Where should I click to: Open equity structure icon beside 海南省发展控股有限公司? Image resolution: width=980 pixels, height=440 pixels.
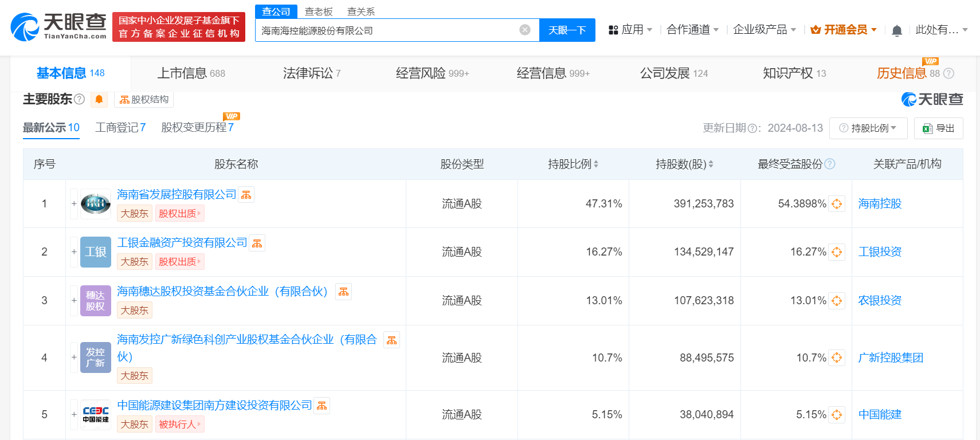pos(246,195)
